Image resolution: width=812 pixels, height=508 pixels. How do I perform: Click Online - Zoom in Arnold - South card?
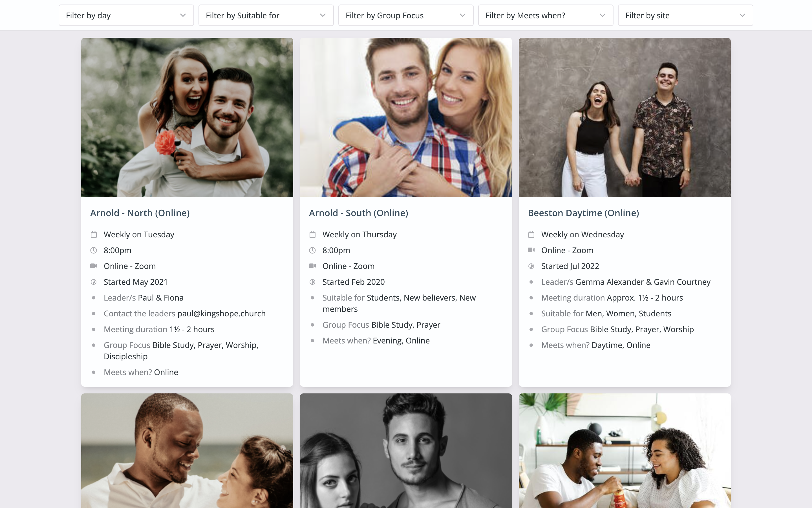pyautogui.click(x=348, y=266)
